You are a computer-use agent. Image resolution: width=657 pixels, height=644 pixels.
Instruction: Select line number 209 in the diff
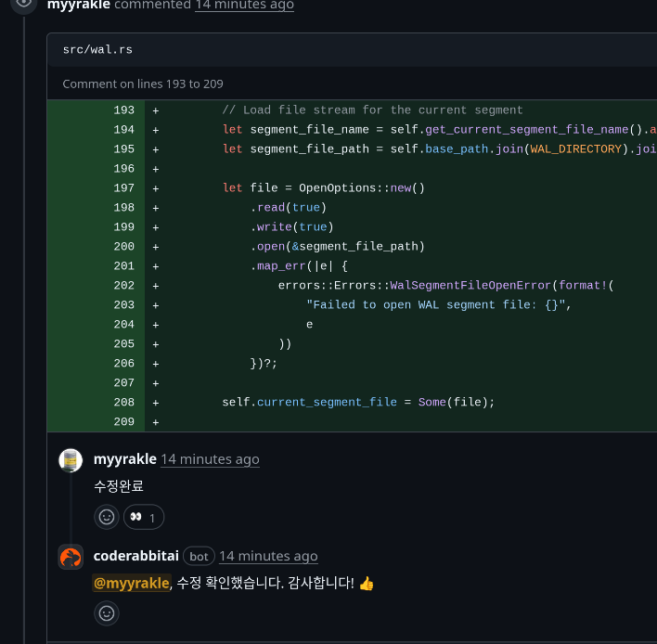pos(124,422)
